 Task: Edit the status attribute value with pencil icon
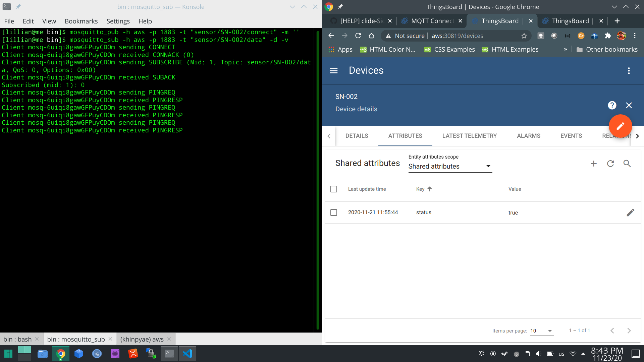click(x=630, y=212)
